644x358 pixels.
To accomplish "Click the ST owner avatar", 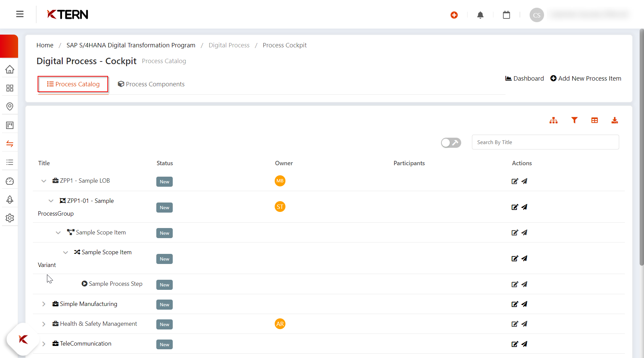I will (x=280, y=207).
